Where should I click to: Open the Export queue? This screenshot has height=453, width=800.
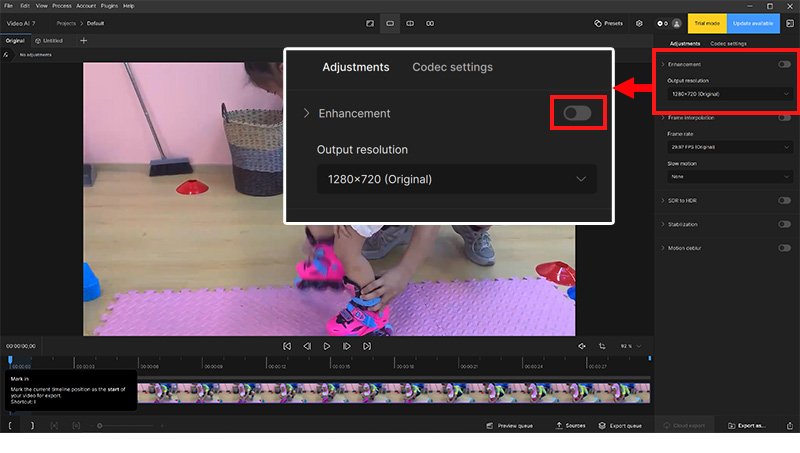(620, 425)
